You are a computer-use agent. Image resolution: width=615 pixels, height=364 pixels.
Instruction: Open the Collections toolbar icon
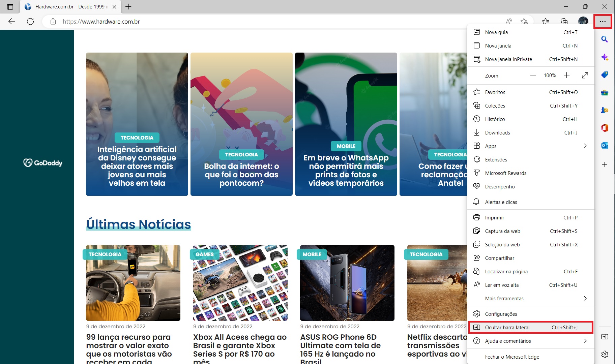click(x=564, y=22)
